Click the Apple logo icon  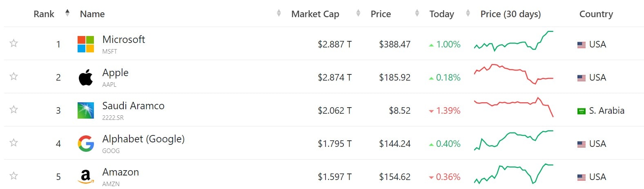pyautogui.click(x=86, y=77)
